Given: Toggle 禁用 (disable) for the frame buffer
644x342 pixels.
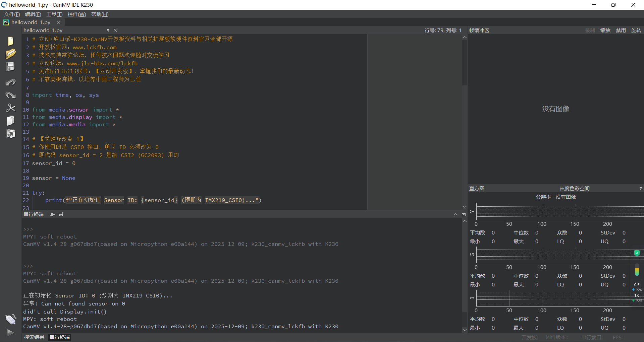Looking at the screenshot, I should (621, 30).
